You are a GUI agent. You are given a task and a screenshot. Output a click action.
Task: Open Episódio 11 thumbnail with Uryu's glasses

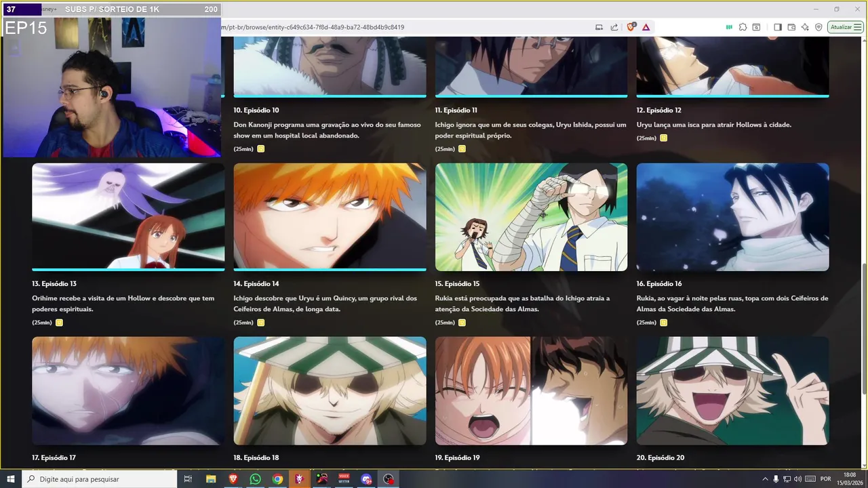coord(531,66)
